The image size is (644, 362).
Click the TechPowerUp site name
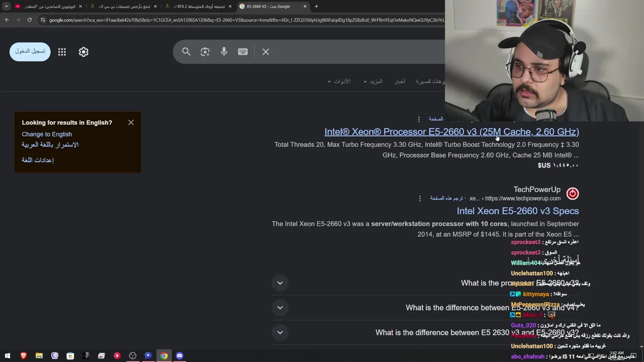tap(537, 190)
